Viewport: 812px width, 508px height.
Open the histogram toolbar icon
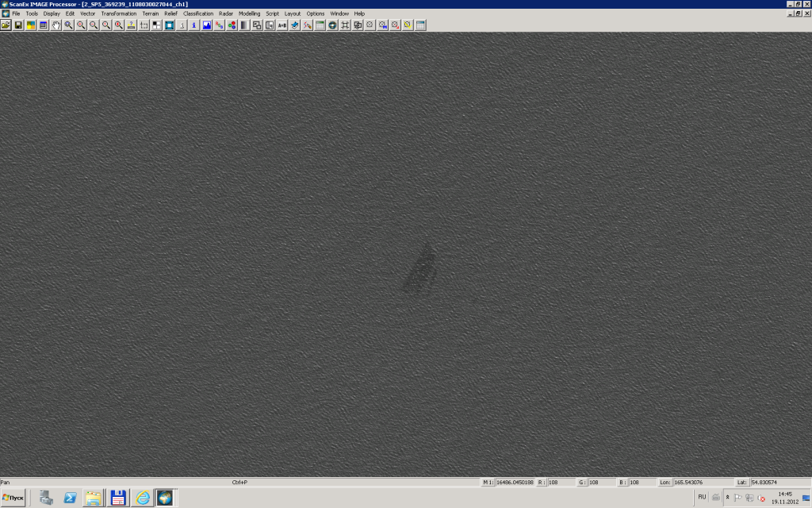[x=207, y=25]
